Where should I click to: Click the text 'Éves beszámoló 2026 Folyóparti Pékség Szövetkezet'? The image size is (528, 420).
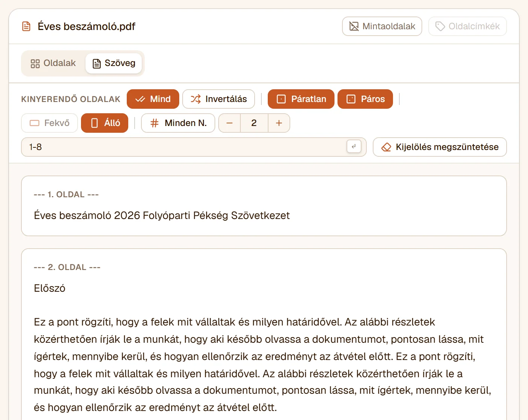click(x=162, y=216)
